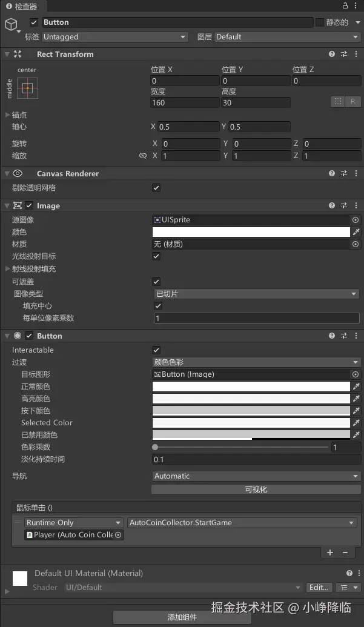Open the tag dropdown showing Untagged

pos(114,37)
